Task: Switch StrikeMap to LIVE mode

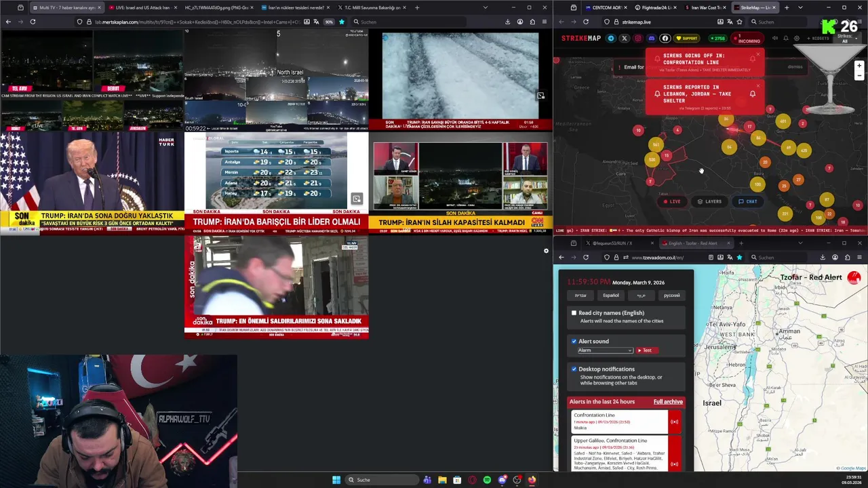Action: pos(672,201)
